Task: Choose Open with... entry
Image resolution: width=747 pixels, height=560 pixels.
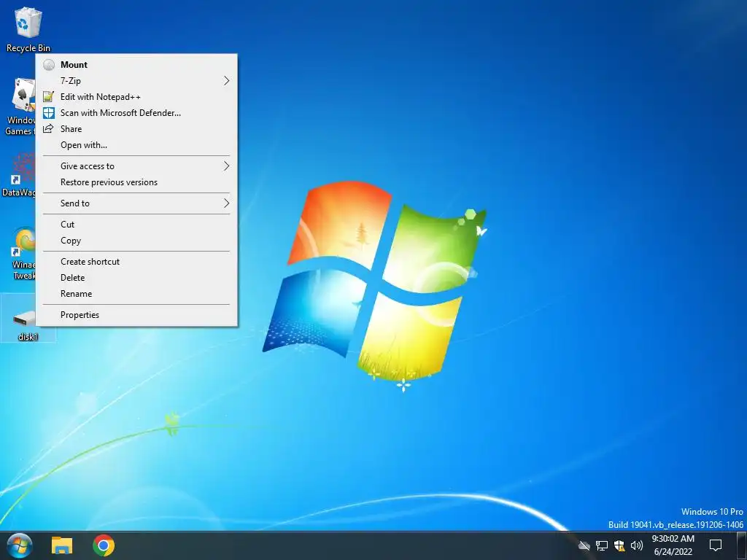Action: pyautogui.click(x=136, y=145)
